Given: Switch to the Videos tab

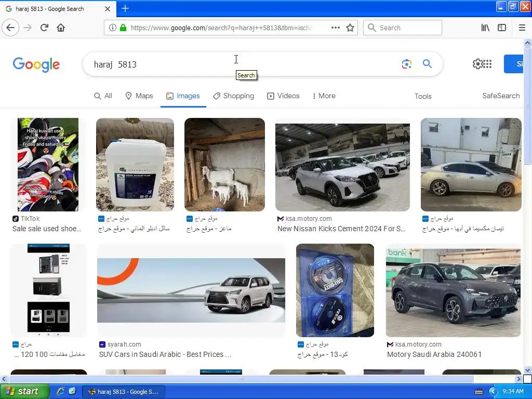Looking at the screenshot, I should (x=283, y=96).
